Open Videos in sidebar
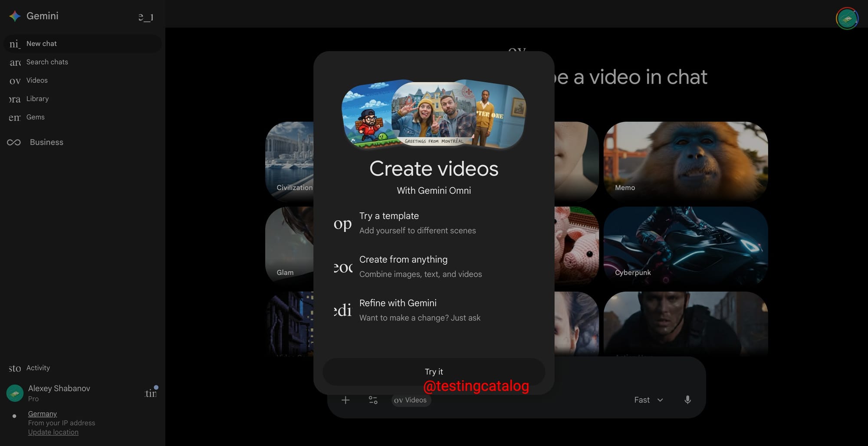 82,80
